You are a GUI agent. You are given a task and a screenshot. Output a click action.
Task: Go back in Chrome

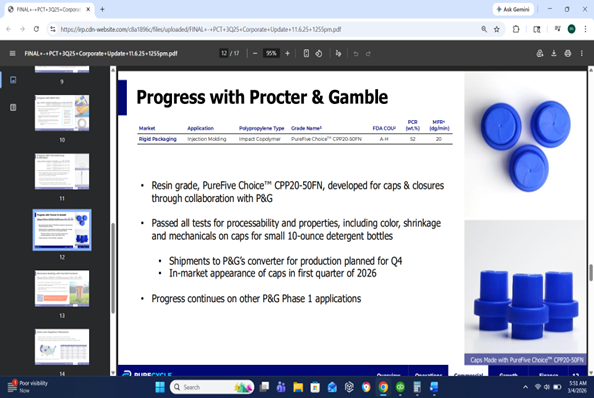click(x=9, y=29)
